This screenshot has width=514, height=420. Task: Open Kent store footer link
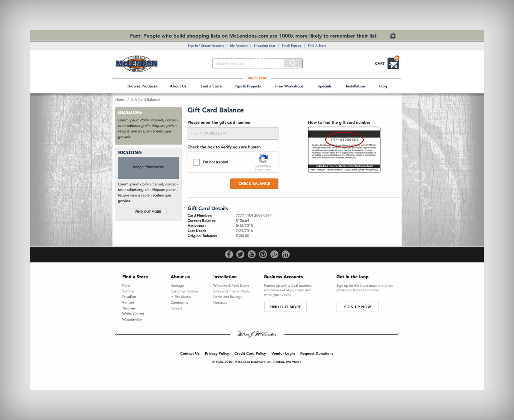click(x=126, y=285)
